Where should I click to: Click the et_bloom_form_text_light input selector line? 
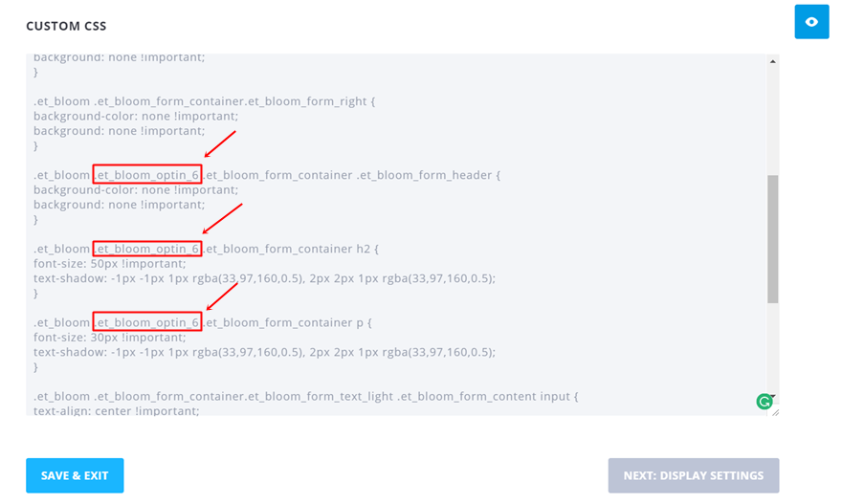[x=306, y=396]
